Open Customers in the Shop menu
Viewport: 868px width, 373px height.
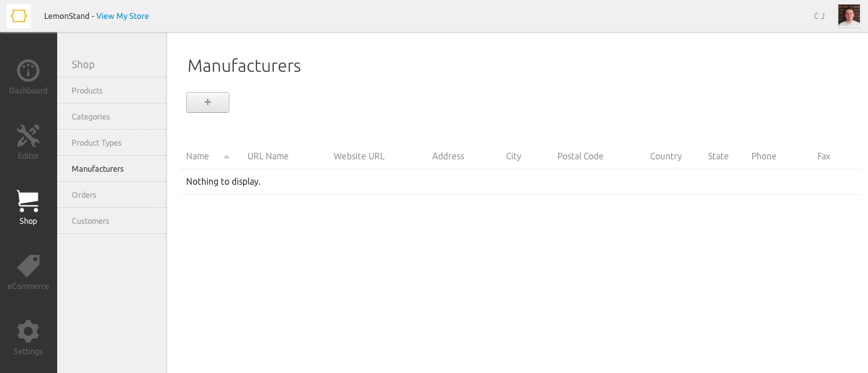90,221
